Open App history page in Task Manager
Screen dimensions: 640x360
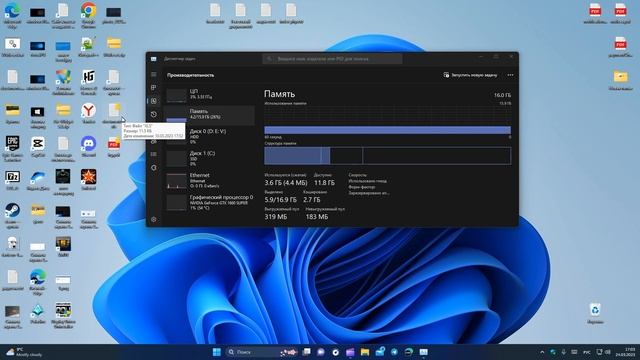click(x=154, y=114)
